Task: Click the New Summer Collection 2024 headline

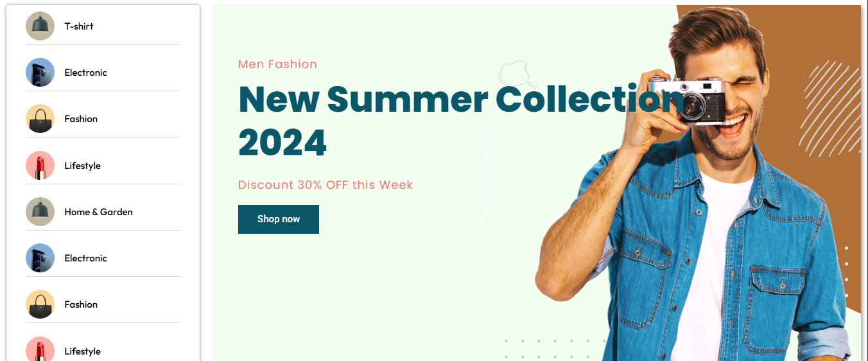Action: click(462, 120)
